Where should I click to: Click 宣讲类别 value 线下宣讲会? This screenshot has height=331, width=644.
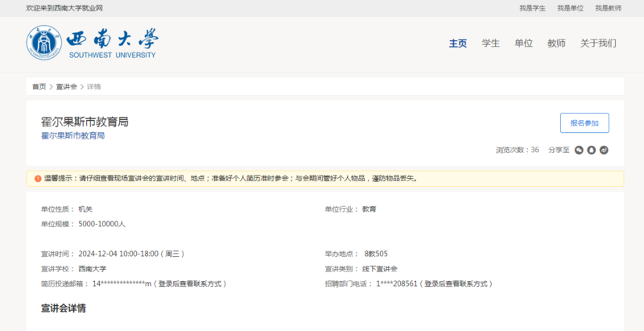click(379, 269)
